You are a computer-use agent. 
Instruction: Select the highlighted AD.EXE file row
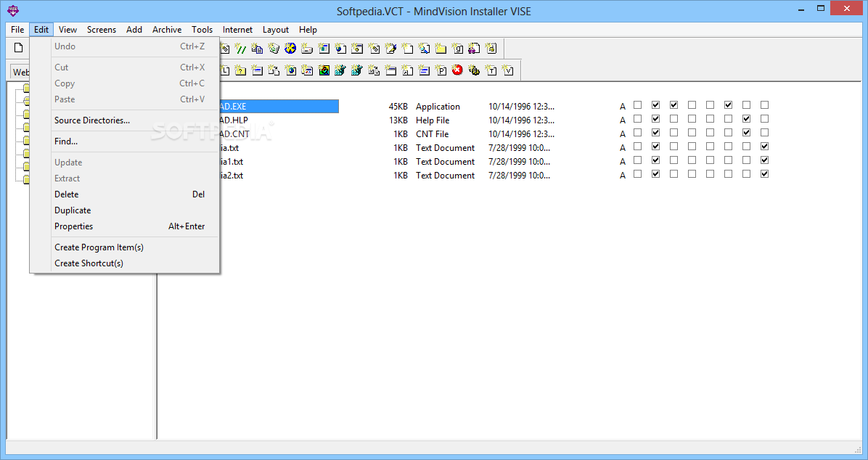click(279, 106)
